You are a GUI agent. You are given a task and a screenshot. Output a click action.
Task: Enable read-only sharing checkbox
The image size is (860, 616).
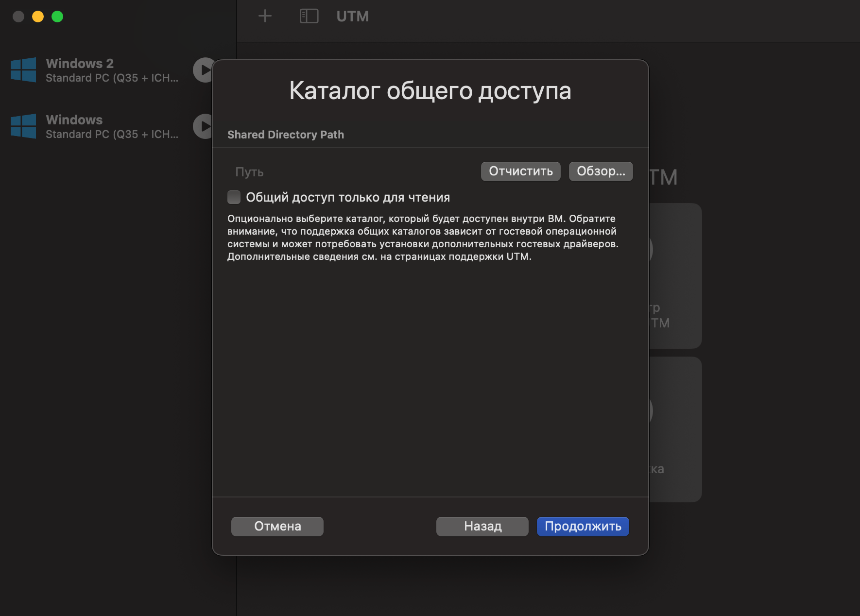(234, 197)
